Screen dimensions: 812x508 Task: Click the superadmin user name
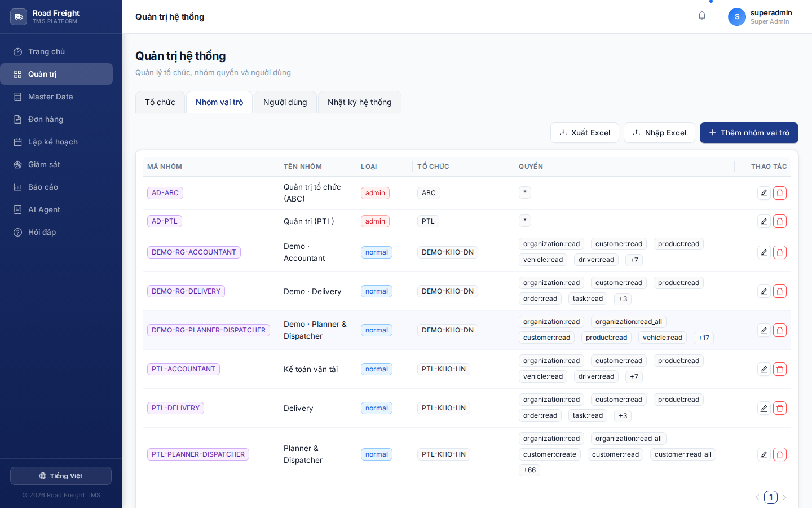coord(771,12)
